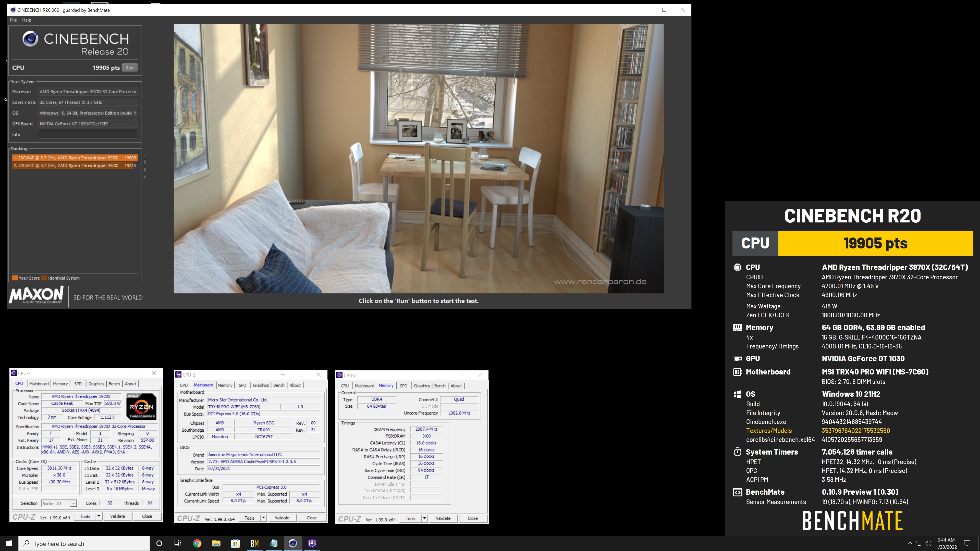The width and height of the screenshot is (980, 551).
Task: Open Cortana circle icon on taskbar
Action: [159, 543]
